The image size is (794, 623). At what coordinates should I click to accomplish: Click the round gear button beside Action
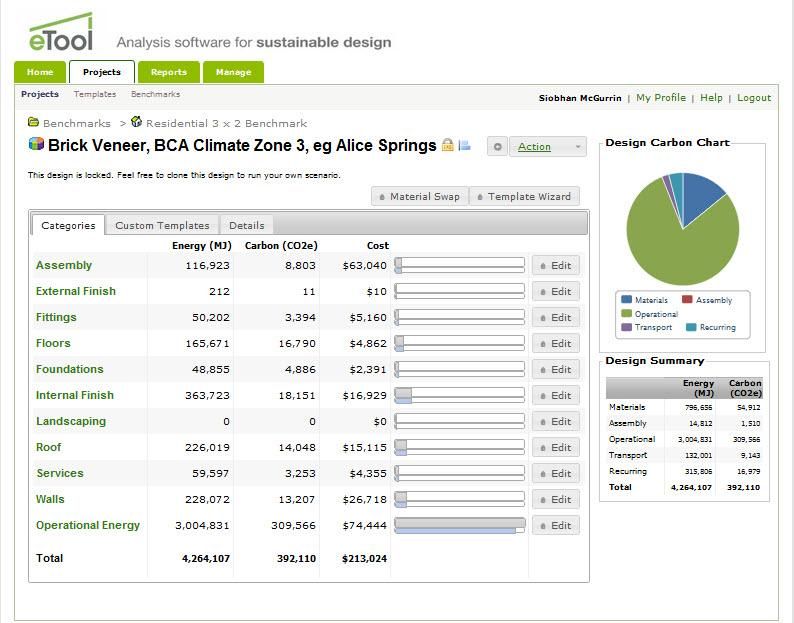[x=497, y=147]
